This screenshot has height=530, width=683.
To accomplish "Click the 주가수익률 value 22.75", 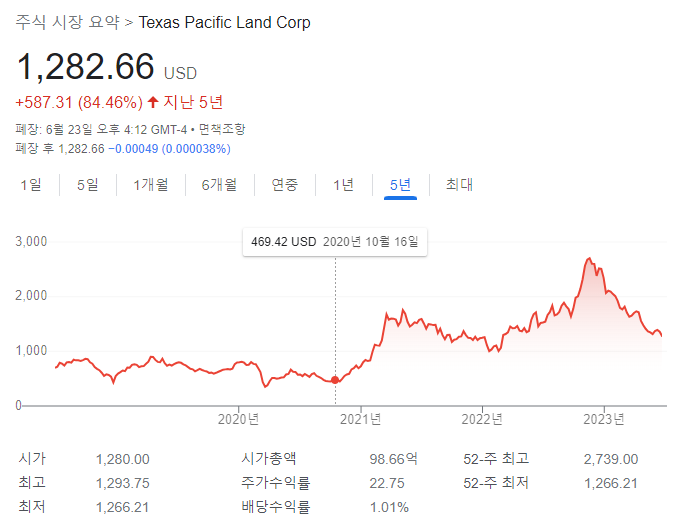I will tap(387, 483).
